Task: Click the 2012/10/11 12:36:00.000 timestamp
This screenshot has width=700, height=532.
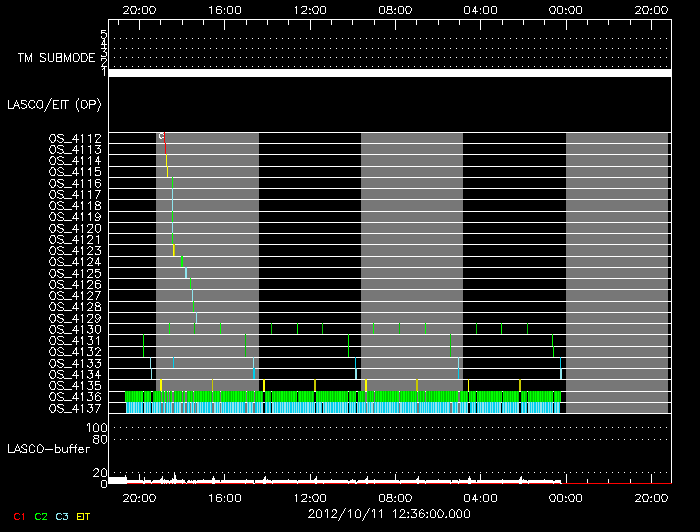Action: pyautogui.click(x=389, y=513)
